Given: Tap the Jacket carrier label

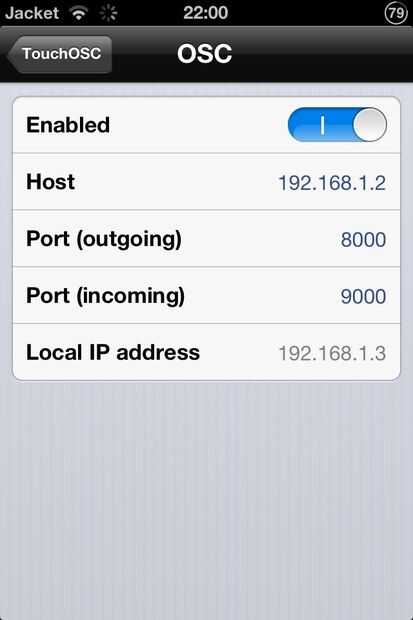Looking at the screenshot, I should click(x=32, y=13).
